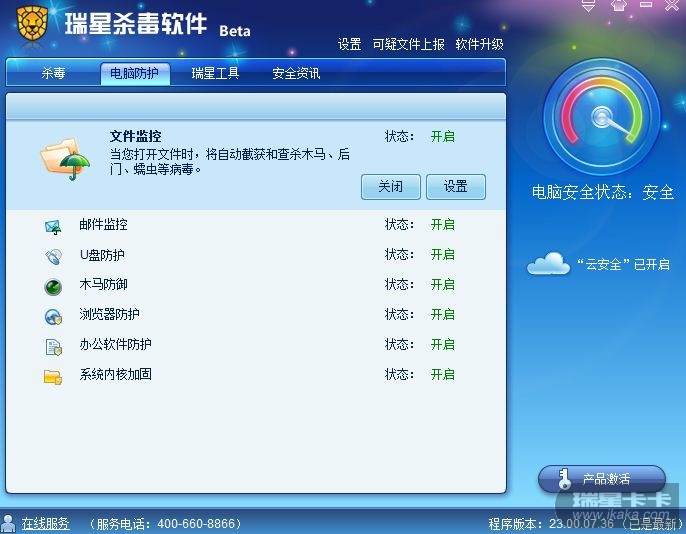Image resolution: width=686 pixels, height=534 pixels.
Task: Click 开启 status of 浏览器防护
Action: point(443,314)
